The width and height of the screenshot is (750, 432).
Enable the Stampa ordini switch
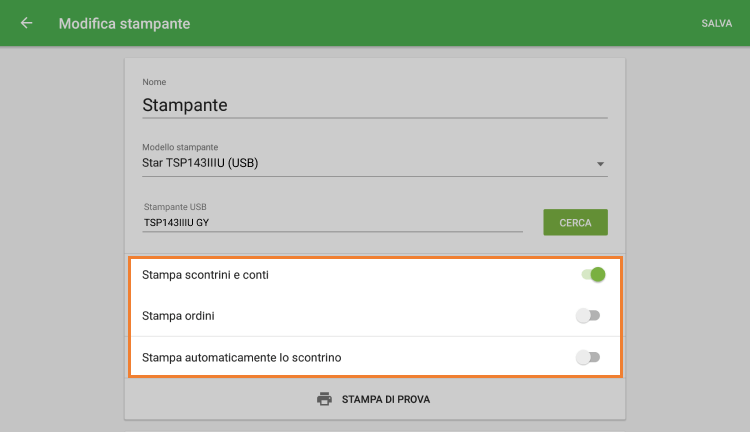click(x=588, y=316)
